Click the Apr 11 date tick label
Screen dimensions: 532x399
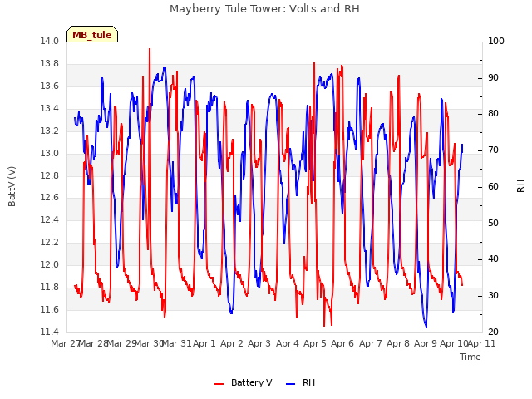pyautogui.click(x=481, y=343)
